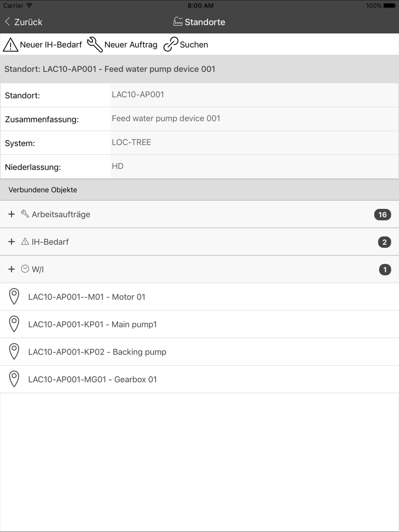Open the LAC10-AP001-MG01 Gearbox 01 entry
This screenshot has height=532, width=399.
199,379
